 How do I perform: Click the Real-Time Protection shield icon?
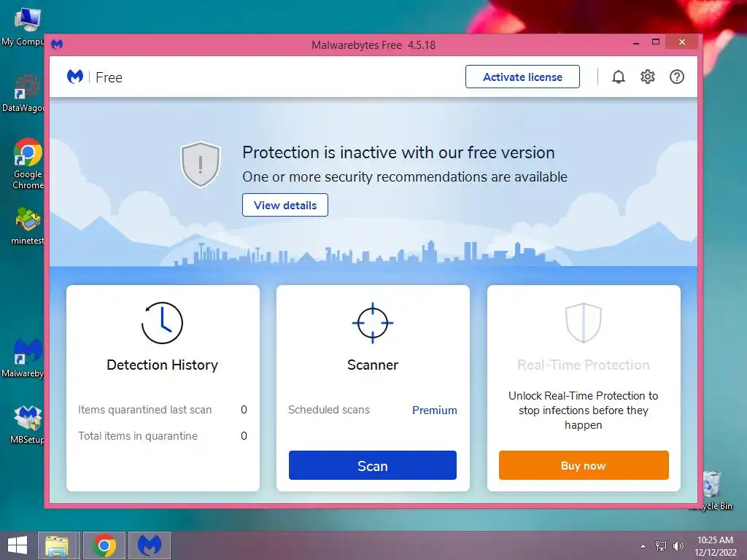coord(584,322)
